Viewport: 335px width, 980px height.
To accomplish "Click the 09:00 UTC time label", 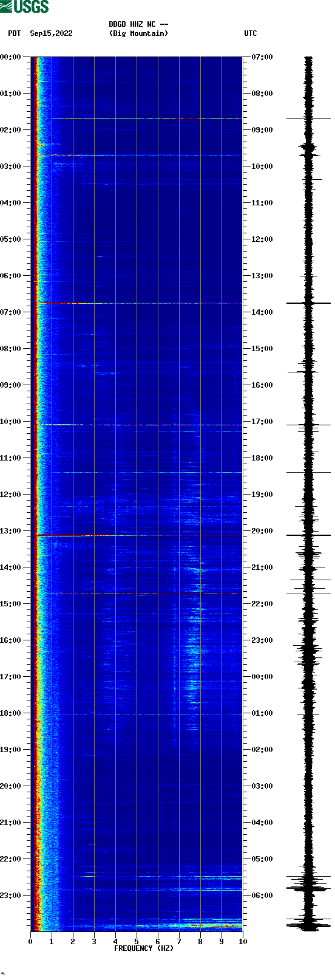I will click(262, 130).
